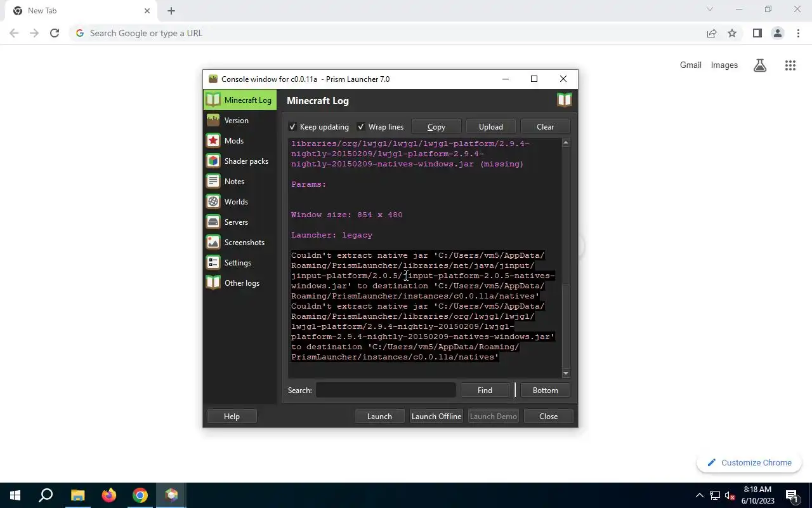Click the 'Launcher: legacy' log line
The width and height of the screenshot is (812, 508).
[x=332, y=235]
